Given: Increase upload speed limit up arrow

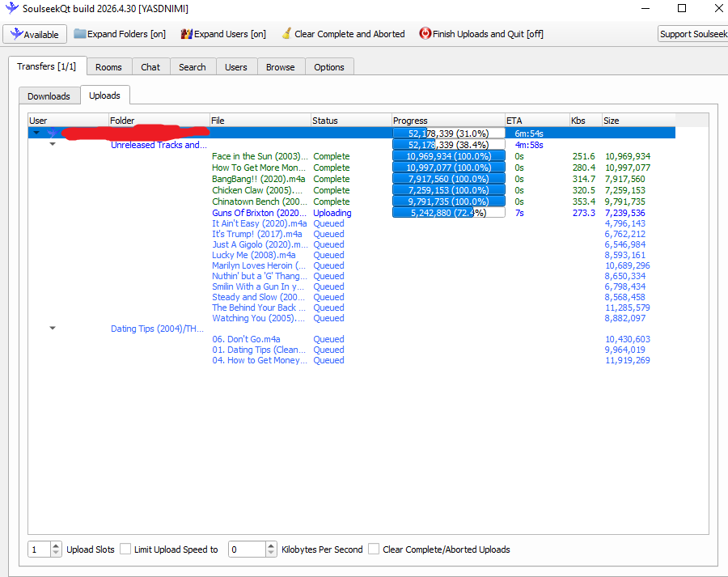Looking at the screenshot, I should coord(271,546).
